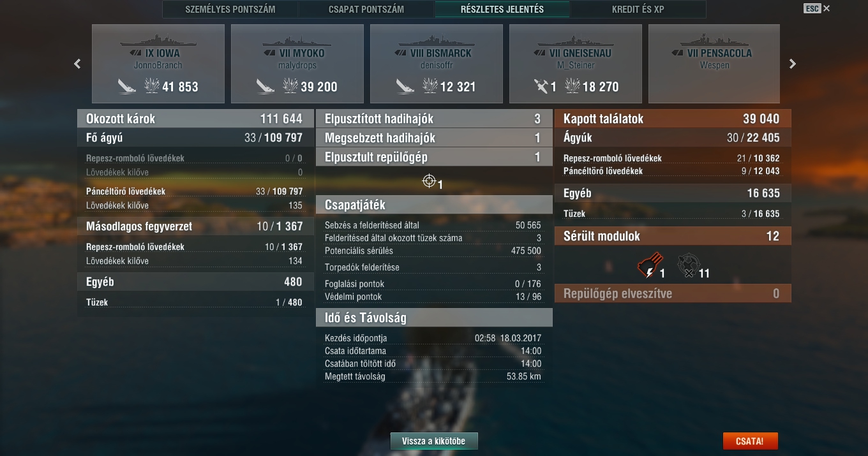Image resolution: width=868 pixels, height=456 pixels.
Task: Click the aircraft kill icon on Gneisenau card
Action: coord(541,86)
